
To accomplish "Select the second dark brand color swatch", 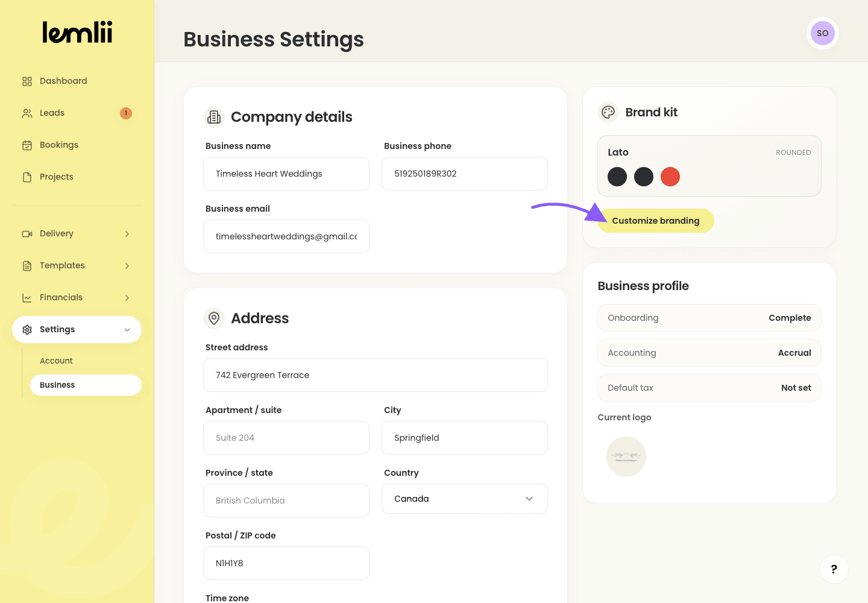I will (644, 177).
